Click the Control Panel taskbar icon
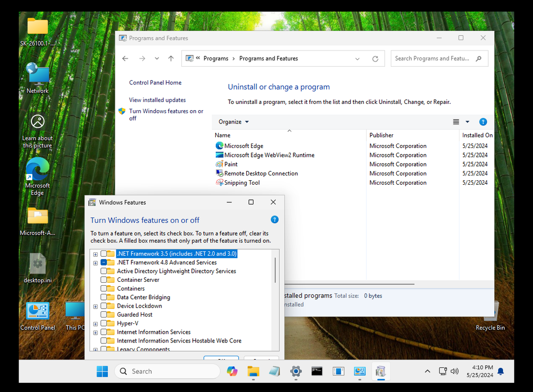This screenshot has width=533, height=392. coord(359,371)
